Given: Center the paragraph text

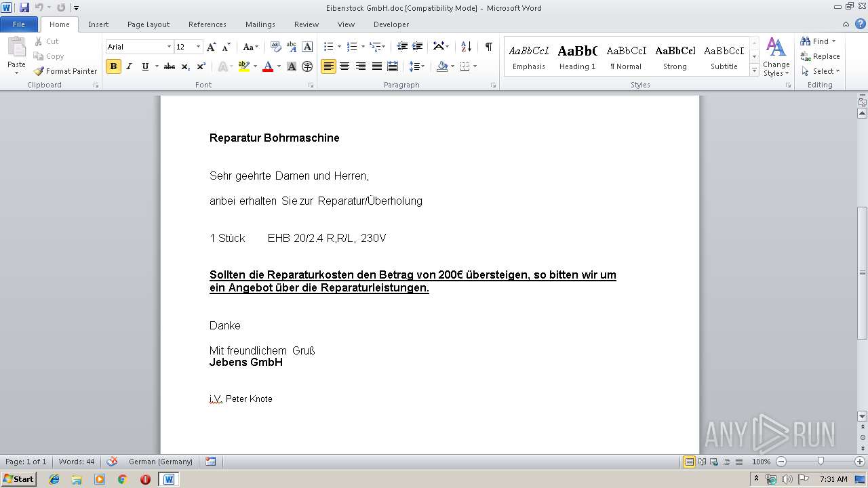Looking at the screenshot, I should point(344,66).
